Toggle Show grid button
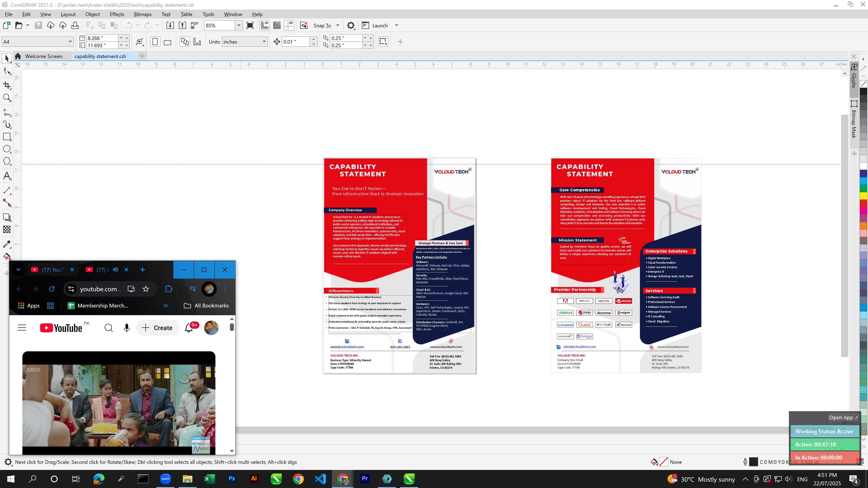This screenshot has height=488, width=868. [277, 26]
